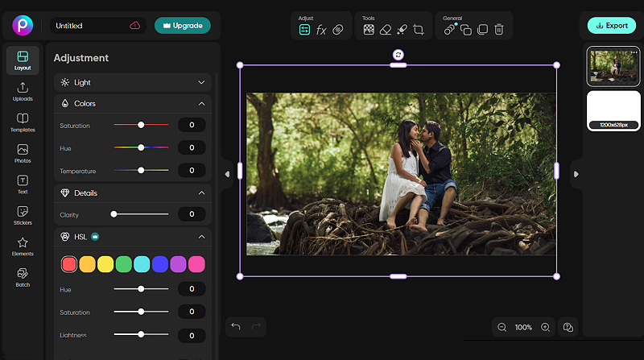Select the Crop tool
Viewport: 644px width, 360px height.
(x=419, y=30)
